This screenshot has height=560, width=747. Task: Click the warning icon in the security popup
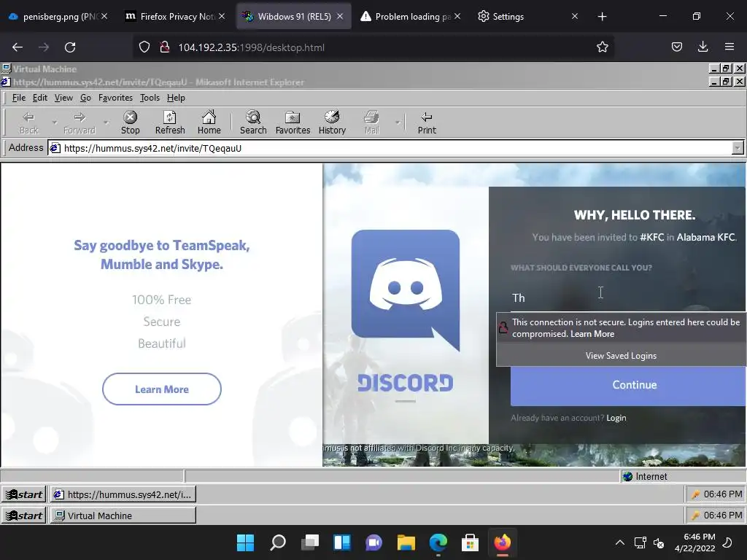click(503, 327)
